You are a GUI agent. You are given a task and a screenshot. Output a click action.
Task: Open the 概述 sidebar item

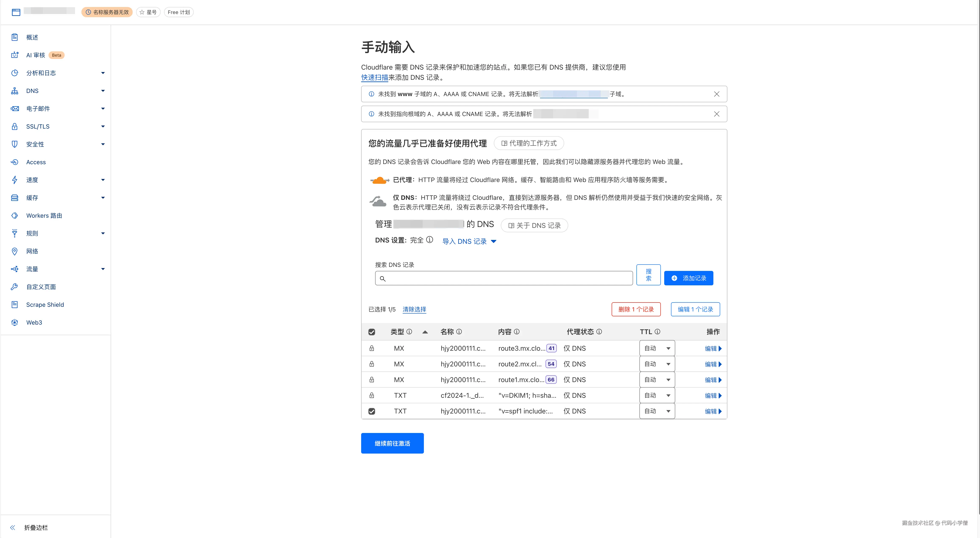(32, 37)
